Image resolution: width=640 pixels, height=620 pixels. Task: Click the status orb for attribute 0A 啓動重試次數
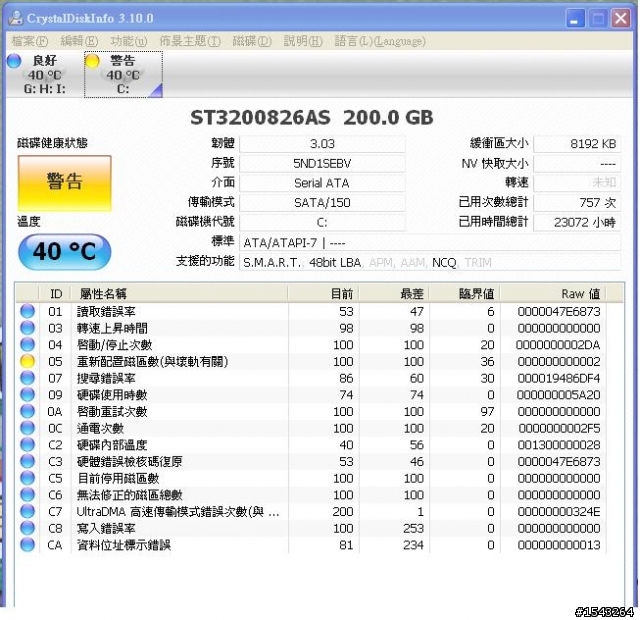click(x=27, y=411)
